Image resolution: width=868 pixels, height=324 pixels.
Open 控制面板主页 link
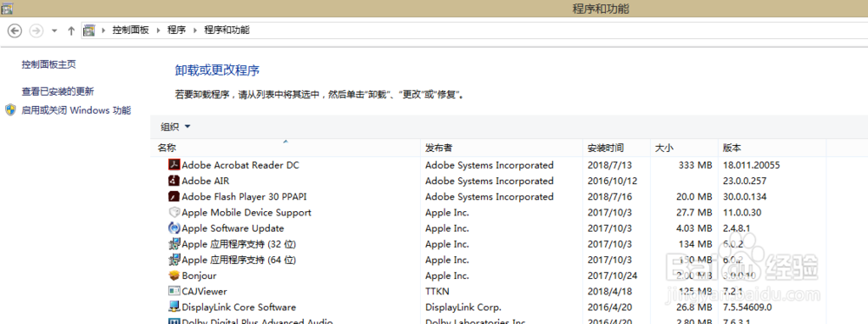tap(49, 65)
